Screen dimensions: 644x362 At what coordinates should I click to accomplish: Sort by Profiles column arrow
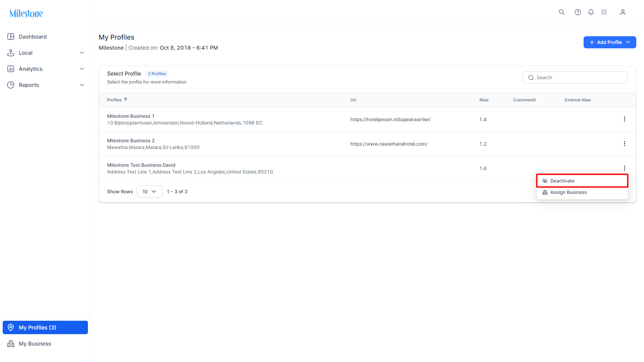pos(126,100)
